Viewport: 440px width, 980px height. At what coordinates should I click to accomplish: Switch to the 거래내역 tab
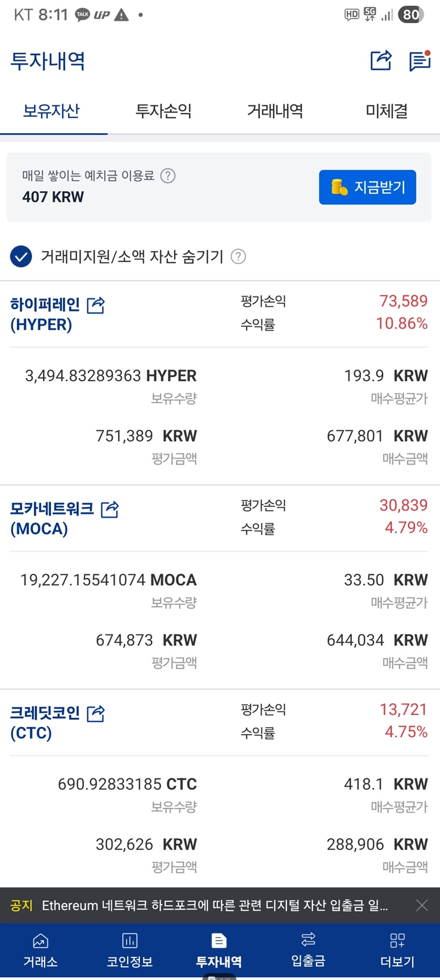[275, 111]
